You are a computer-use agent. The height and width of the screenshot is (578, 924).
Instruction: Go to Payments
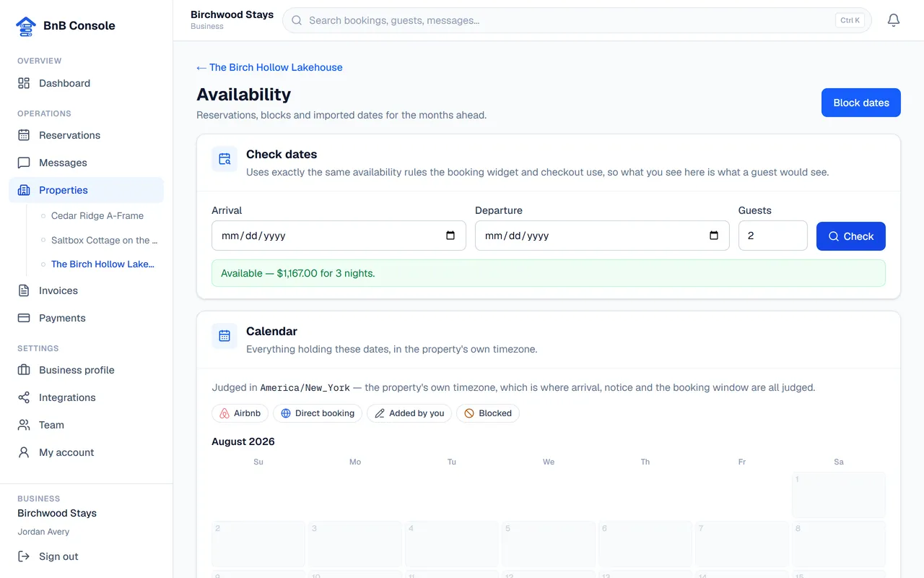(x=87, y=318)
